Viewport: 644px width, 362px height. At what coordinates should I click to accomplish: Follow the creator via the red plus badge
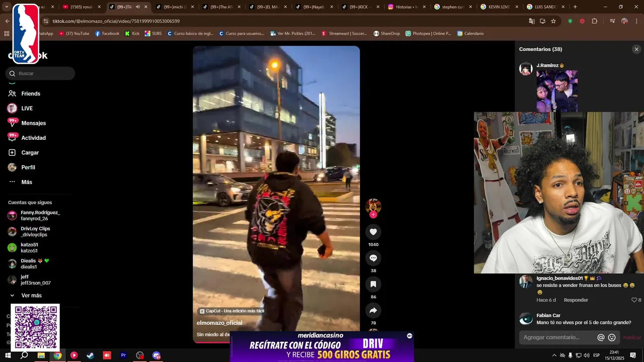tap(373, 215)
